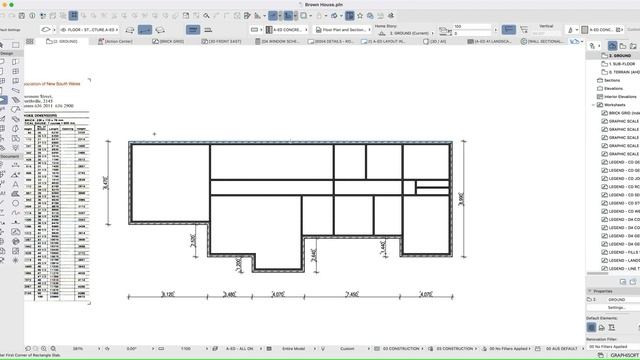This screenshot has width=640, height=360.
Task: Click the save icon in top toolbar
Action: coord(22,16)
